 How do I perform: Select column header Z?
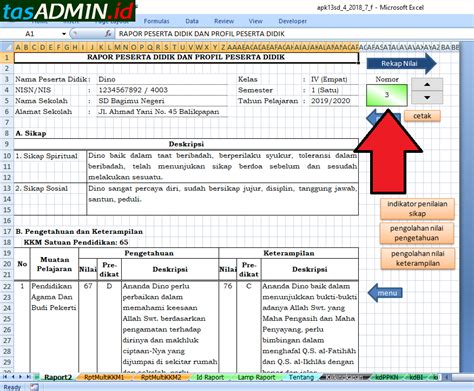pos(223,47)
